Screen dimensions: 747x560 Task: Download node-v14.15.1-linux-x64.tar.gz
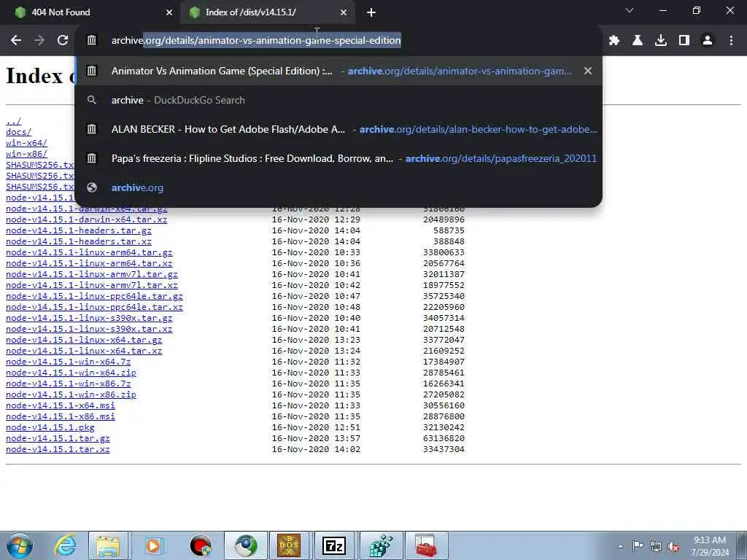pos(84,340)
